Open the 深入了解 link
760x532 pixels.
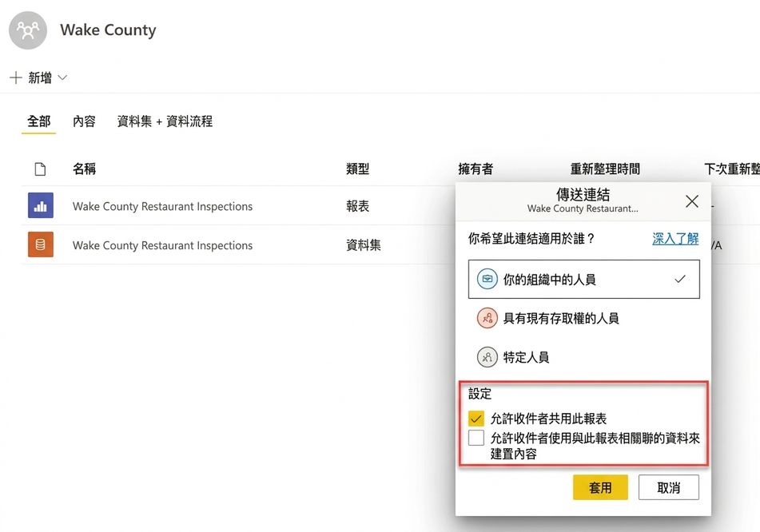[675, 238]
